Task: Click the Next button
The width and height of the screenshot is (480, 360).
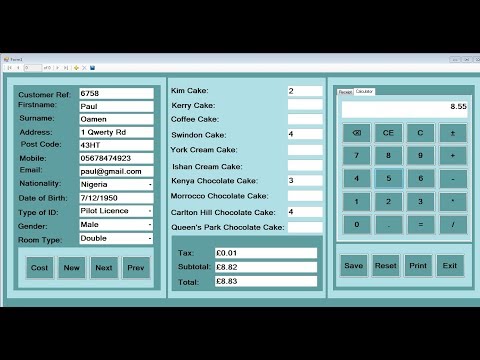Action: pyautogui.click(x=104, y=268)
